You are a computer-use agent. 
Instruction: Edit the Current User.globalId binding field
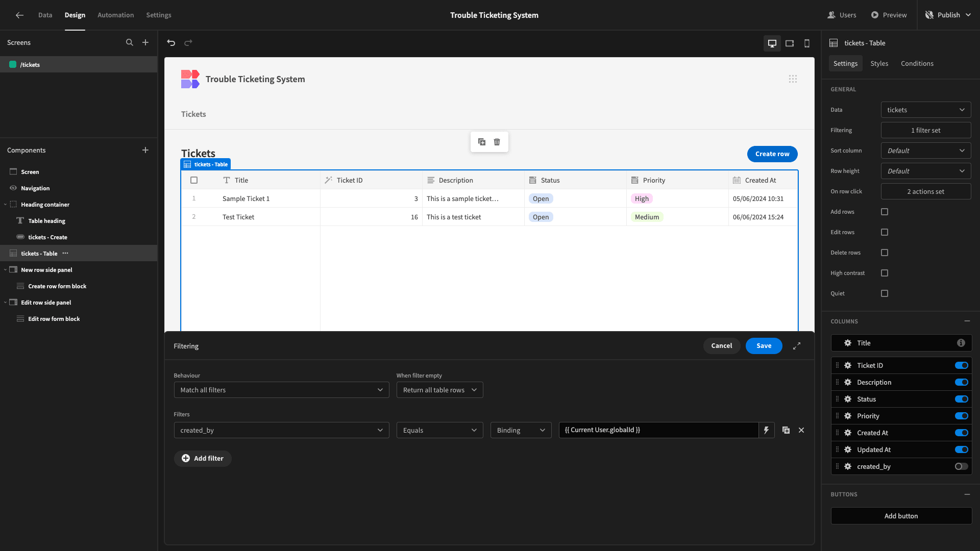pos(658,430)
